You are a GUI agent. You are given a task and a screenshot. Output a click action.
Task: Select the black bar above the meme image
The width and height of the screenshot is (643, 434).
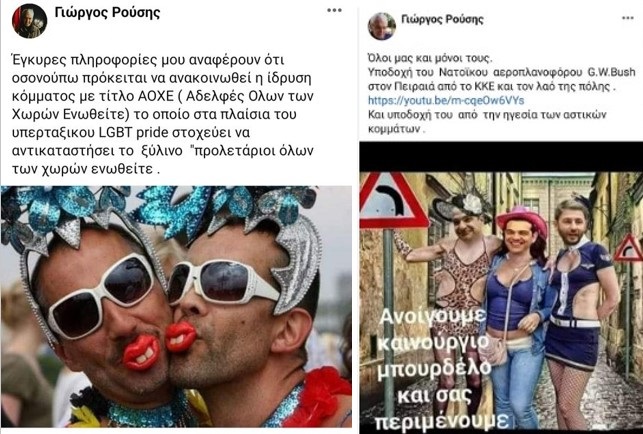501,157
